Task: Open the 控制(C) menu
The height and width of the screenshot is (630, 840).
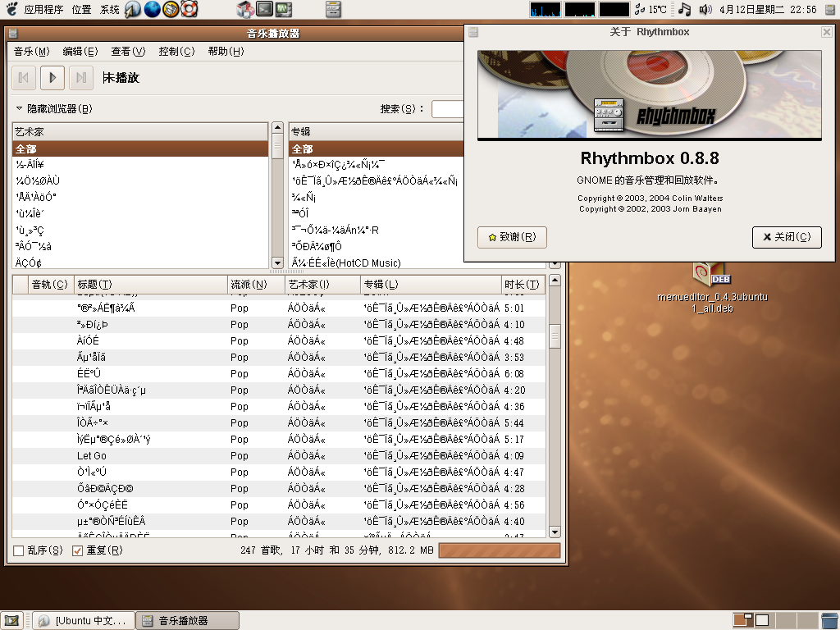Action: click(177, 52)
